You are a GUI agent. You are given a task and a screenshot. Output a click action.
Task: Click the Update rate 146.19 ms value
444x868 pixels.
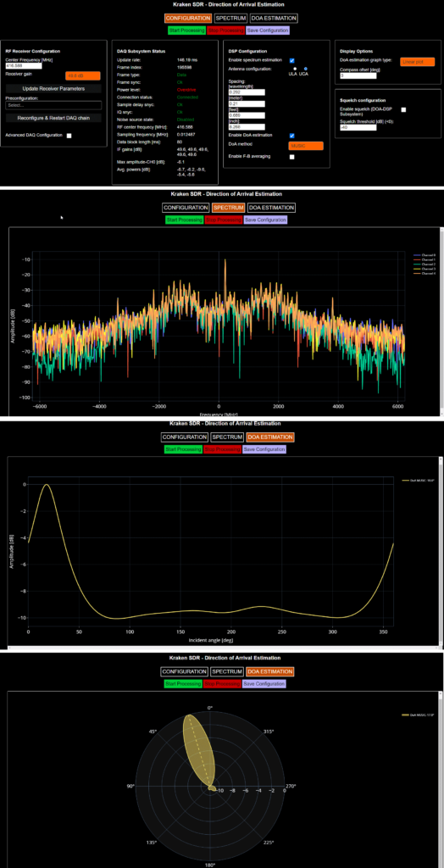187,58
